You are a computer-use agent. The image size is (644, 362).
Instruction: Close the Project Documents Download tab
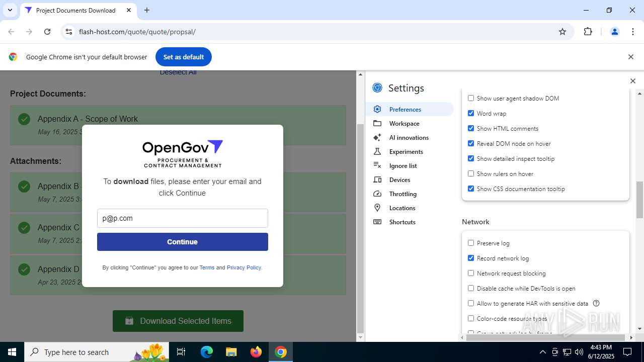pyautogui.click(x=129, y=10)
